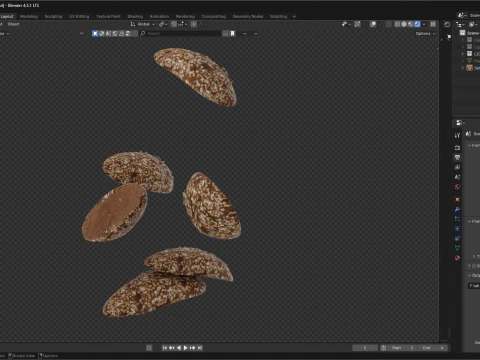Screen dimensions: 480x360
Task: Click the second selection mode icon
Action: click(x=102, y=33)
